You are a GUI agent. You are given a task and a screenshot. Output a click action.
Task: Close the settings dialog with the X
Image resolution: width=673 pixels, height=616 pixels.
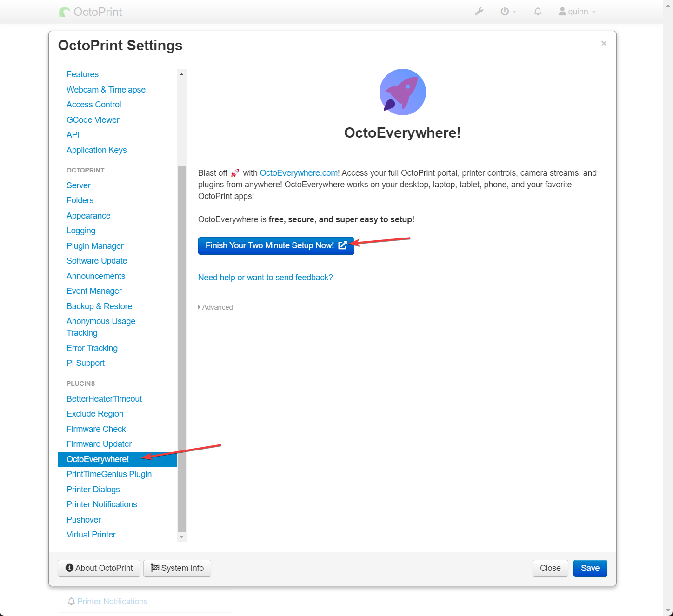pyautogui.click(x=603, y=43)
